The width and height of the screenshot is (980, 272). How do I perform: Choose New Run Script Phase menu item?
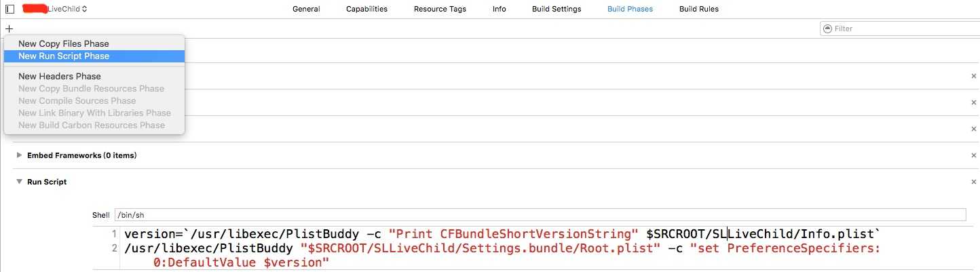[94, 56]
